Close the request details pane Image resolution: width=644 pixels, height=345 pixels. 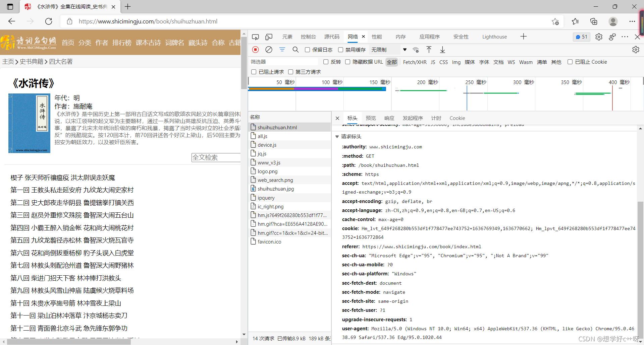pos(337,118)
